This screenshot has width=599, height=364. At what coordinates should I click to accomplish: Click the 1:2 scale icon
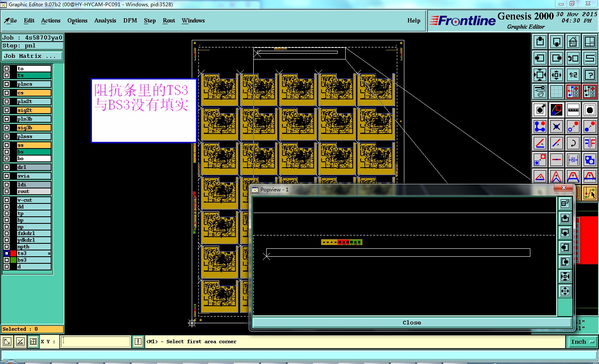pos(573,75)
